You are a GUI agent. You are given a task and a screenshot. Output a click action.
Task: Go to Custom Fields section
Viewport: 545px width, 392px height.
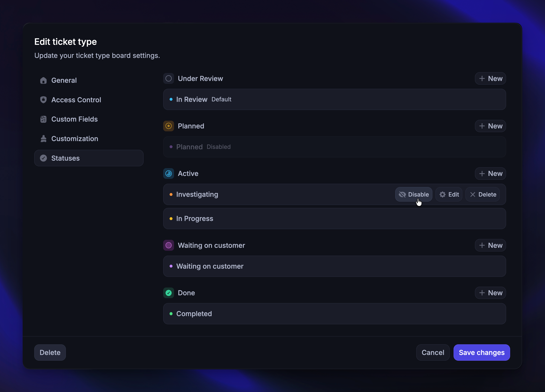coord(74,119)
